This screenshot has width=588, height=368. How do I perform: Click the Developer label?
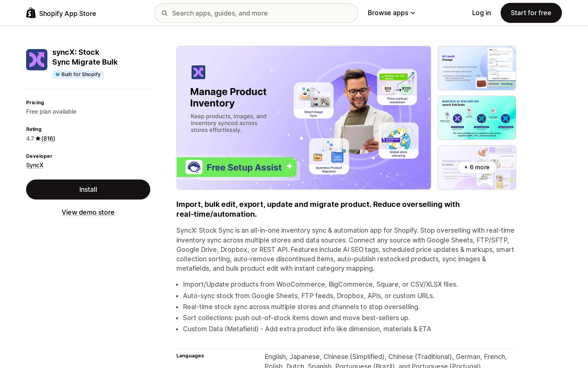(x=39, y=156)
